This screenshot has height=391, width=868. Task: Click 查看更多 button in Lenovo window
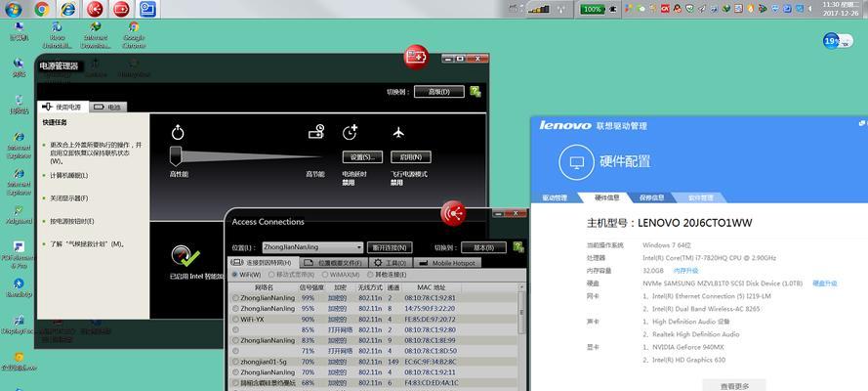tap(734, 386)
